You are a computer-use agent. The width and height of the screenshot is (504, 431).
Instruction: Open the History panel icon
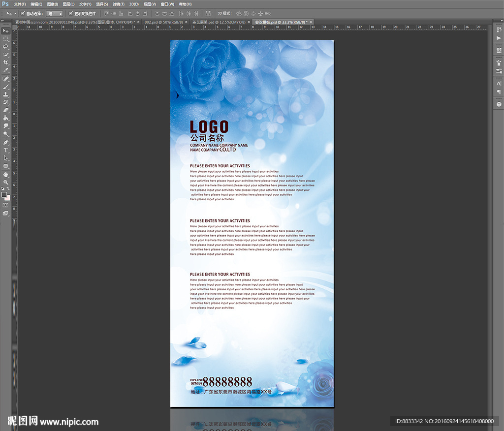(499, 30)
